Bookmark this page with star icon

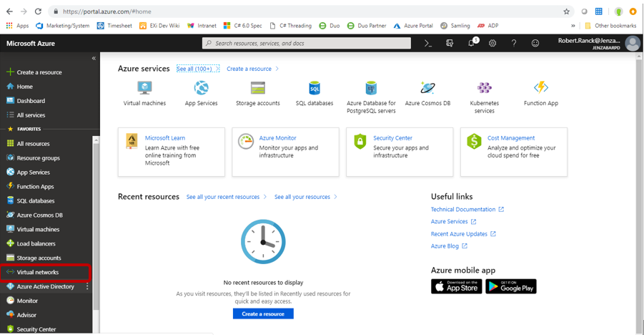pos(567,11)
